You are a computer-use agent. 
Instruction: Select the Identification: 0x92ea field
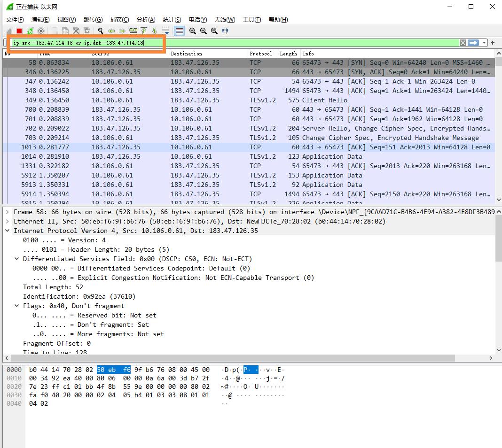79,296
